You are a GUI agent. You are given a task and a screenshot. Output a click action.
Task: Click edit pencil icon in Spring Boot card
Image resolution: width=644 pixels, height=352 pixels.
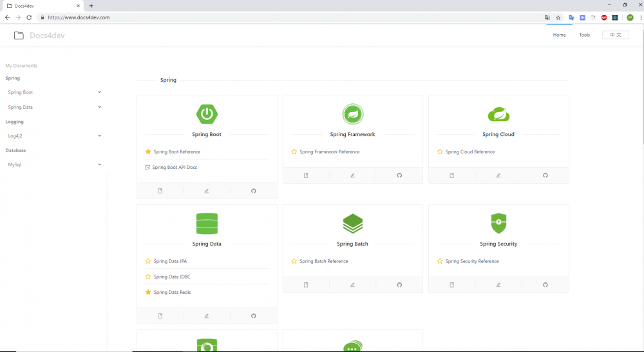(207, 191)
